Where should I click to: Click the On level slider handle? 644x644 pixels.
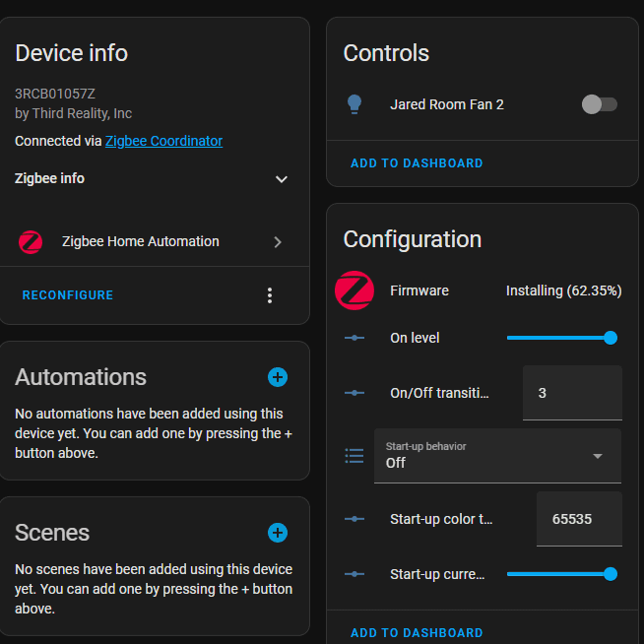click(x=610, y=338)
